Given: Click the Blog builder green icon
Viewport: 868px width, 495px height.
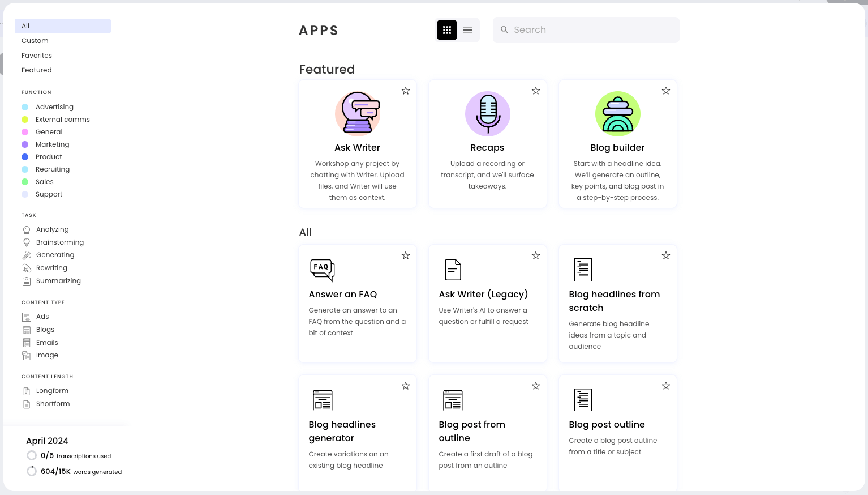Looking at the screenshot, I should [618, 114].
